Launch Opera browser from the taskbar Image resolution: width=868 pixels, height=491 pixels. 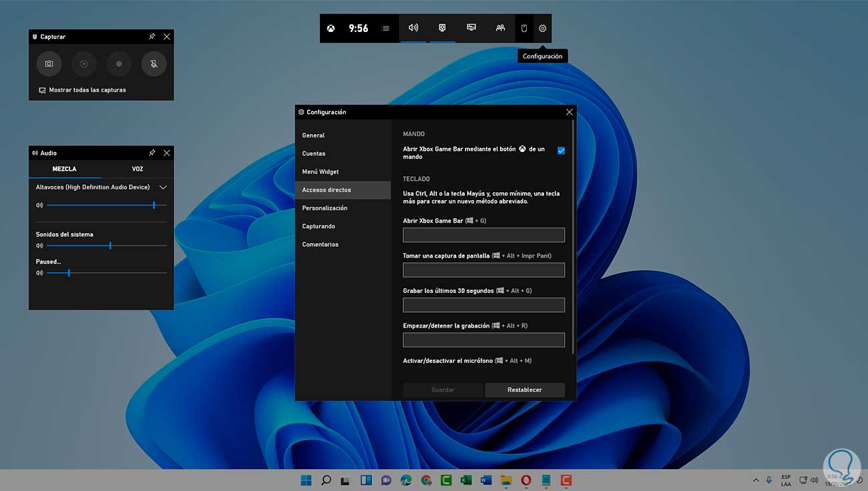point(526,480)
